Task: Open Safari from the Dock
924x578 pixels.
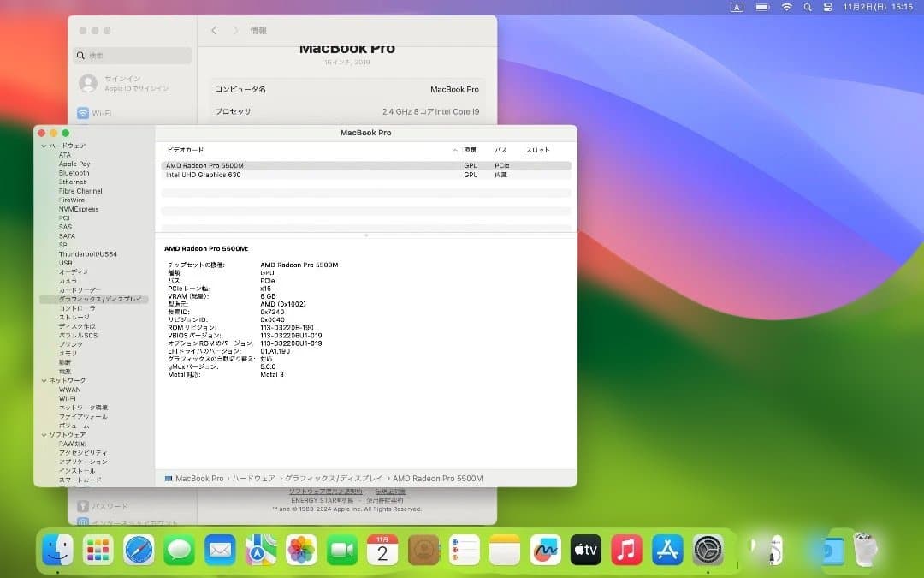Action: (139, 551)
